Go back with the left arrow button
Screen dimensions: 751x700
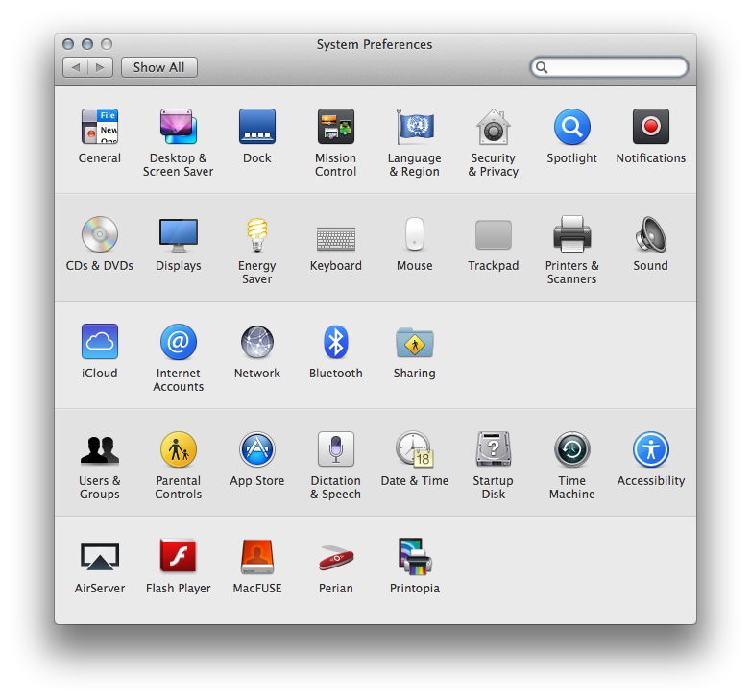(x=75, y=67)
